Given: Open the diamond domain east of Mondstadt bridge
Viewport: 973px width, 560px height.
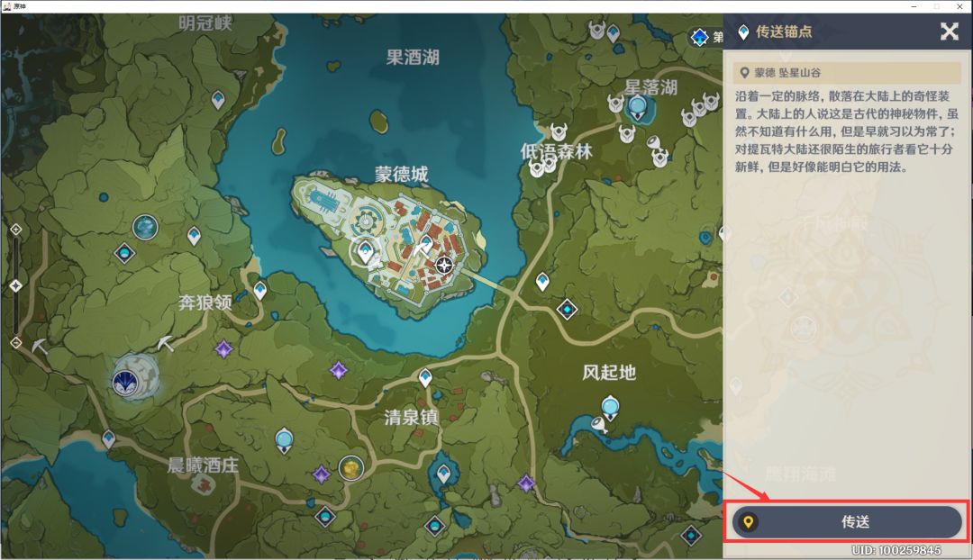Looking at the screenshot, I should (567, 309).
